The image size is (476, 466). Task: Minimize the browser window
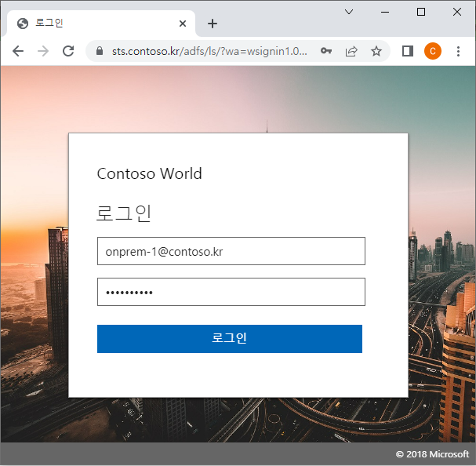pyautogui.click(x=385, y=12)
